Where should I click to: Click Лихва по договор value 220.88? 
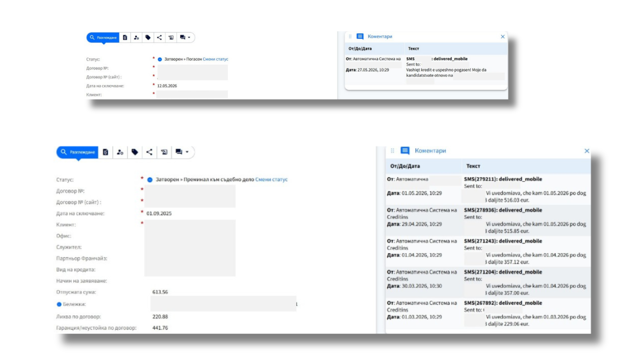pos(160,316)
